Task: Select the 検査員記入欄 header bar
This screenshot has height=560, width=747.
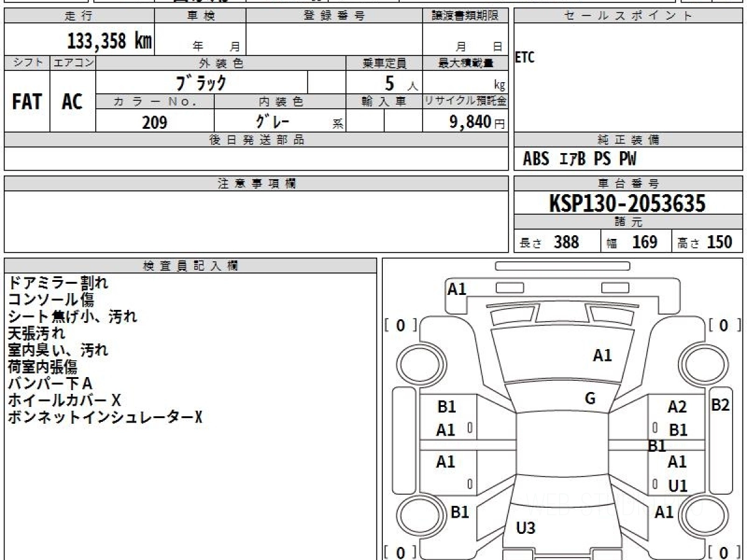Action: coord(190,266)
